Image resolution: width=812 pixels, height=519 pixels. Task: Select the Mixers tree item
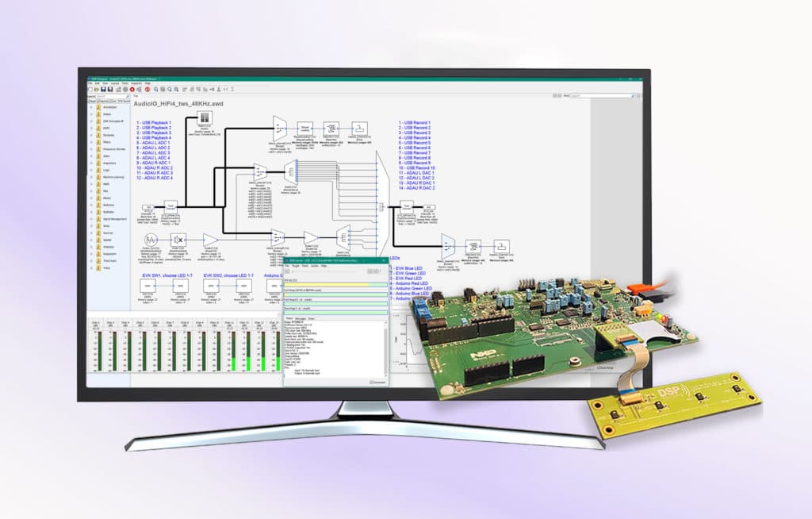click(x=107, y=198)
